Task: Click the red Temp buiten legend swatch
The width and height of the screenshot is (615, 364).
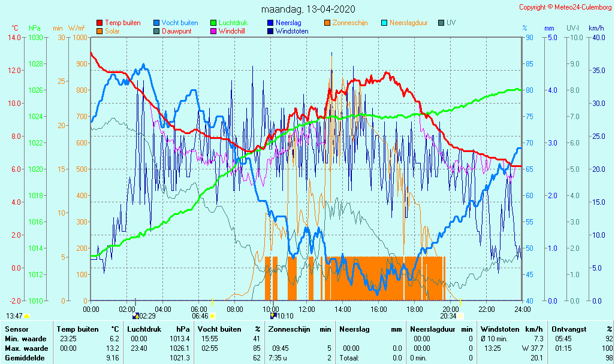Action: pos(100,23)
